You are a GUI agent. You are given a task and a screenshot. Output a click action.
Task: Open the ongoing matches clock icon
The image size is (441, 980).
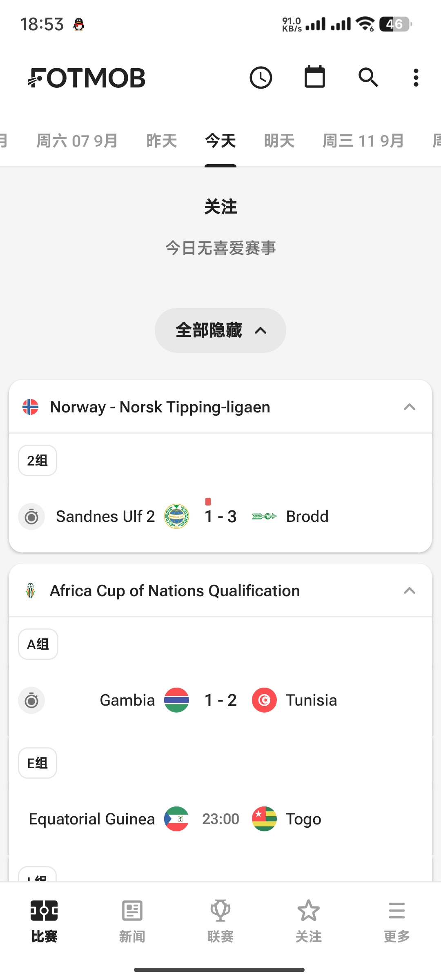[261, 78]
